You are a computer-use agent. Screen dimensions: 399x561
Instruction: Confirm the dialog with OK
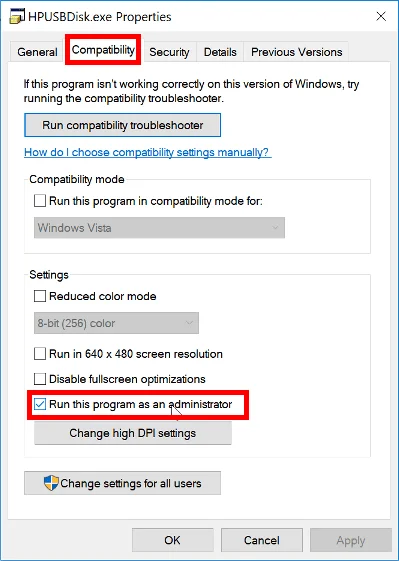pos(172,540)
